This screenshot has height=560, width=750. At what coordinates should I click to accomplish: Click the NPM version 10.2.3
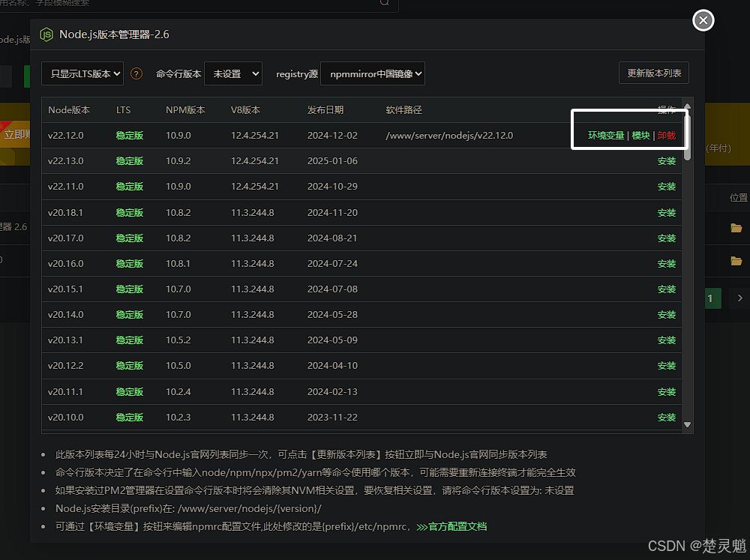coord(178,418)
